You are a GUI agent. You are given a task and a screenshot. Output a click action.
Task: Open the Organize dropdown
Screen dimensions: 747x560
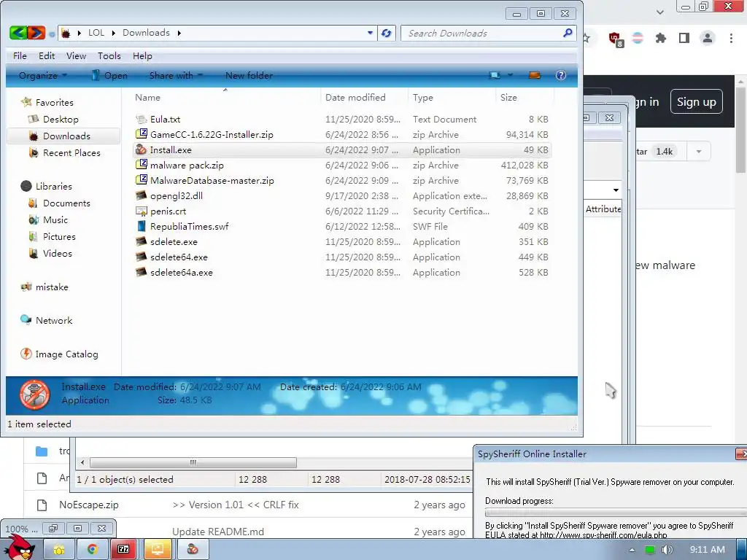(x=43, y=75)
